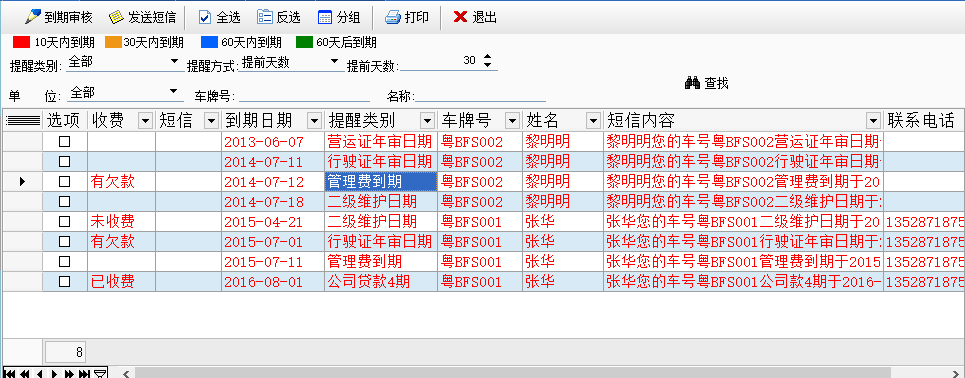Click the 未收费 cell in 2015-04-21 row

(121, 222)
